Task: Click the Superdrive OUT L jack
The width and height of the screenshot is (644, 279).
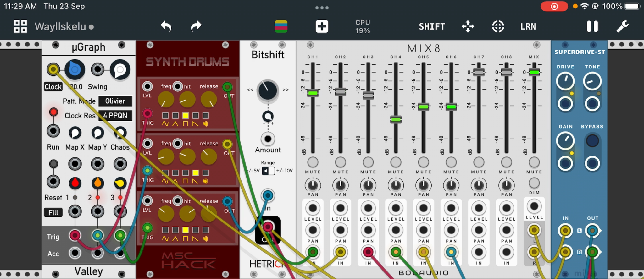Action: click(592, 231)
